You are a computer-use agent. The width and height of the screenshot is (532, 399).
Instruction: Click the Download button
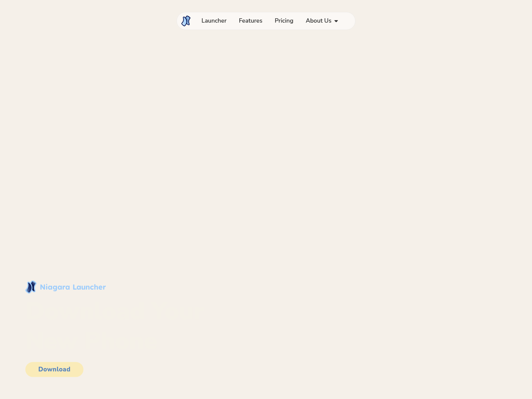coord(54,369)
